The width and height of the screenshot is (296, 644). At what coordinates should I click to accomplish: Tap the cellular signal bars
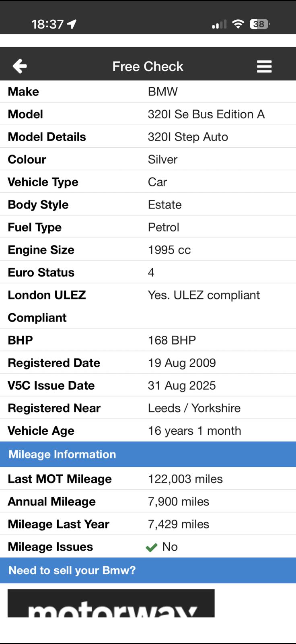(x=219, y=25)
